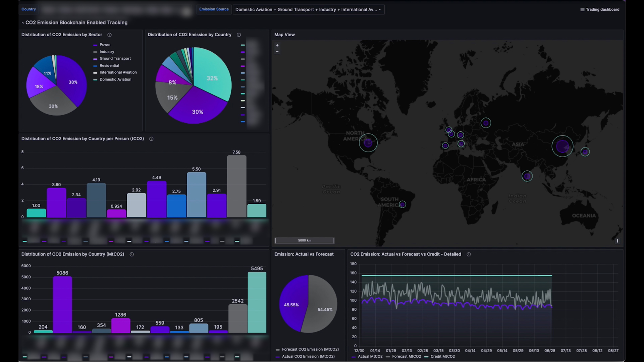Click the info icon on the Country MtCO2 panel

tap(131, 254)
